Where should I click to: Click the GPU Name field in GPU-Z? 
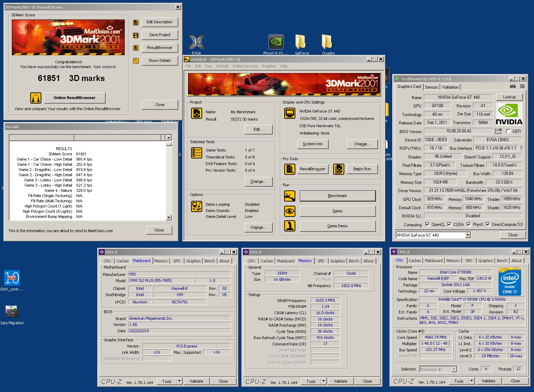pyautogui.click(x=458, y=97)
